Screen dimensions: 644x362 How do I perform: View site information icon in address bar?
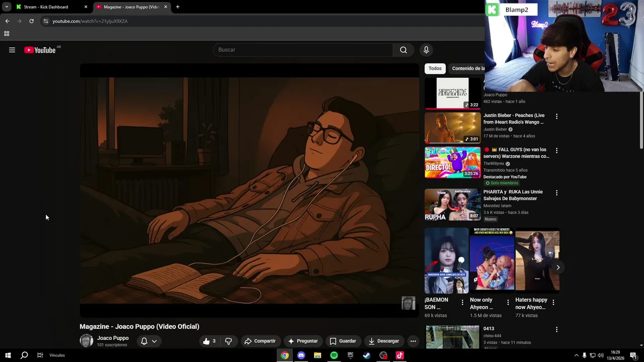coord(46,21)
